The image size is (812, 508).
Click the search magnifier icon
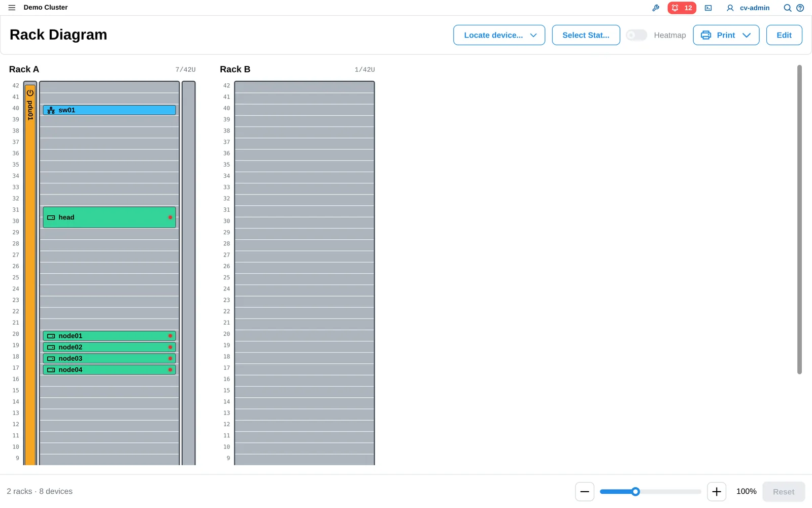(x=787, y=8)
